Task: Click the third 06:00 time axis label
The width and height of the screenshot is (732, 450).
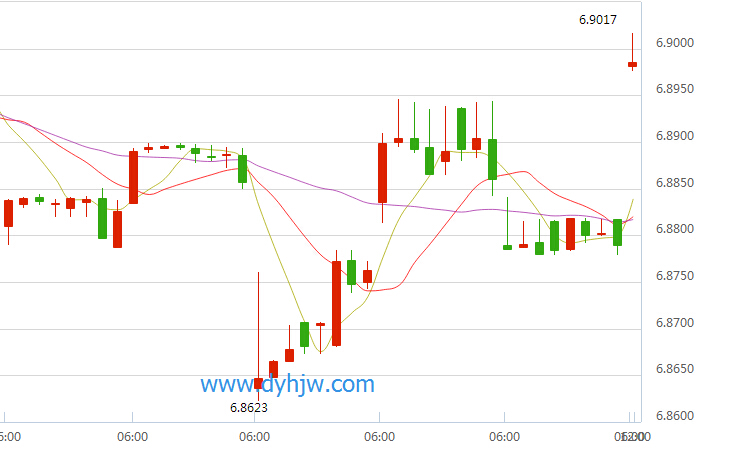Action: [x=379, y=437]
